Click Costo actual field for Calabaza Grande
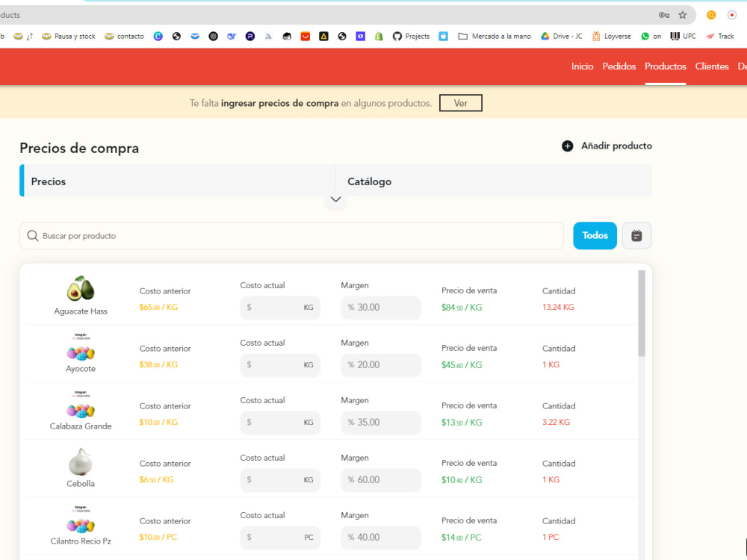Image resolution: width=747 pixels, height=560 pixels. 280,423
